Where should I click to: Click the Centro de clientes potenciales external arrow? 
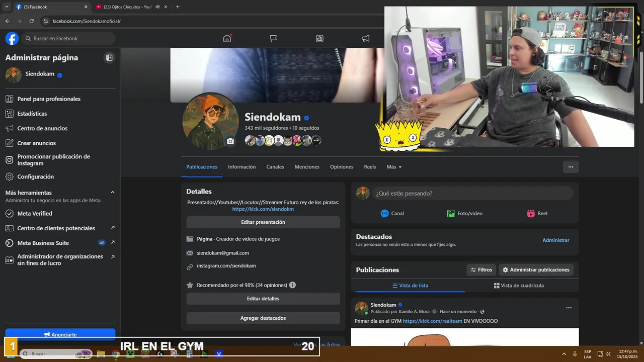point(113,228)
